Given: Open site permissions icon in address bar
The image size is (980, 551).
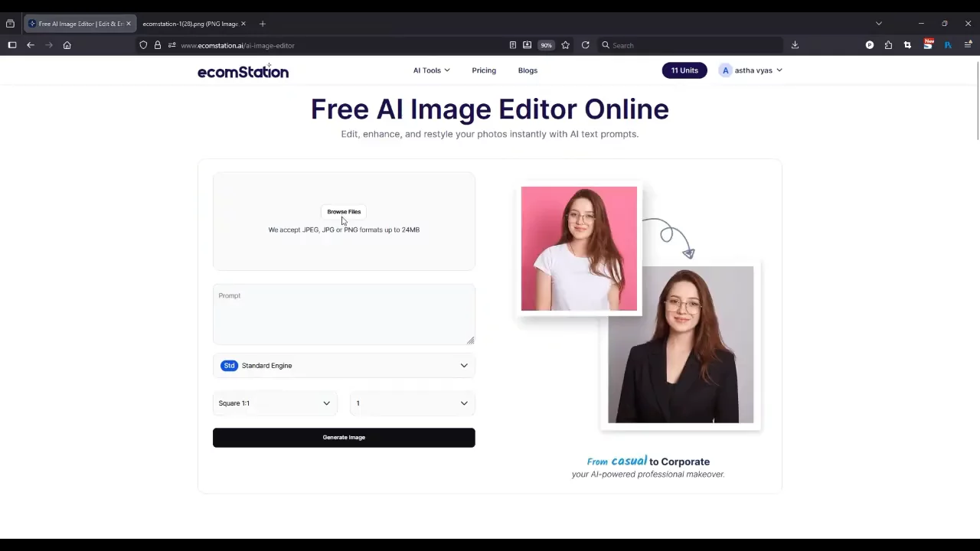Looking at the screenshot, I should pyautogui.click(x=171, y=45).
